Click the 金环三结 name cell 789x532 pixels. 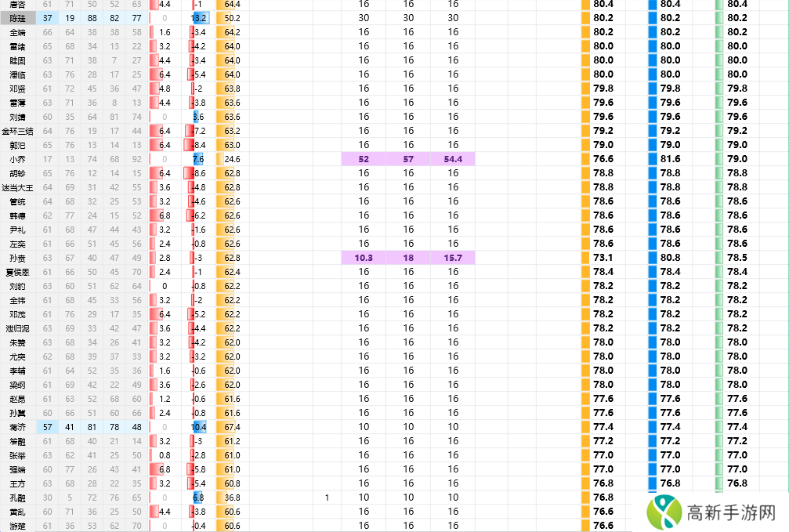coord(17,131)
